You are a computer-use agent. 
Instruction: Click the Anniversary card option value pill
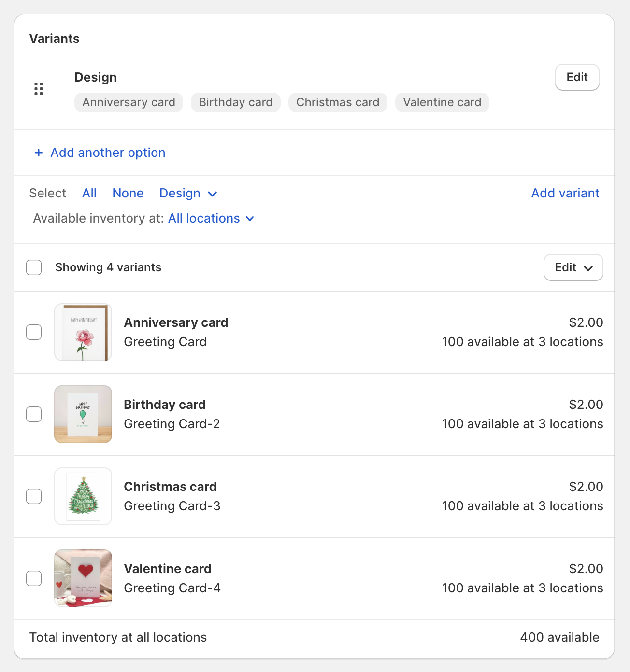[128, 102]
